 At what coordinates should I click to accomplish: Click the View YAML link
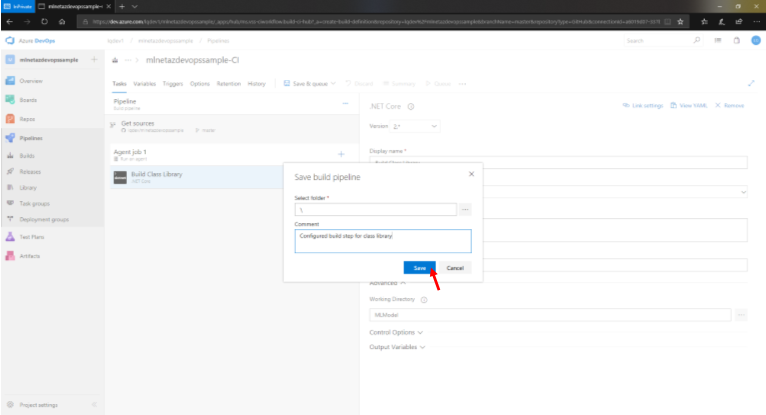click(690, 105)
